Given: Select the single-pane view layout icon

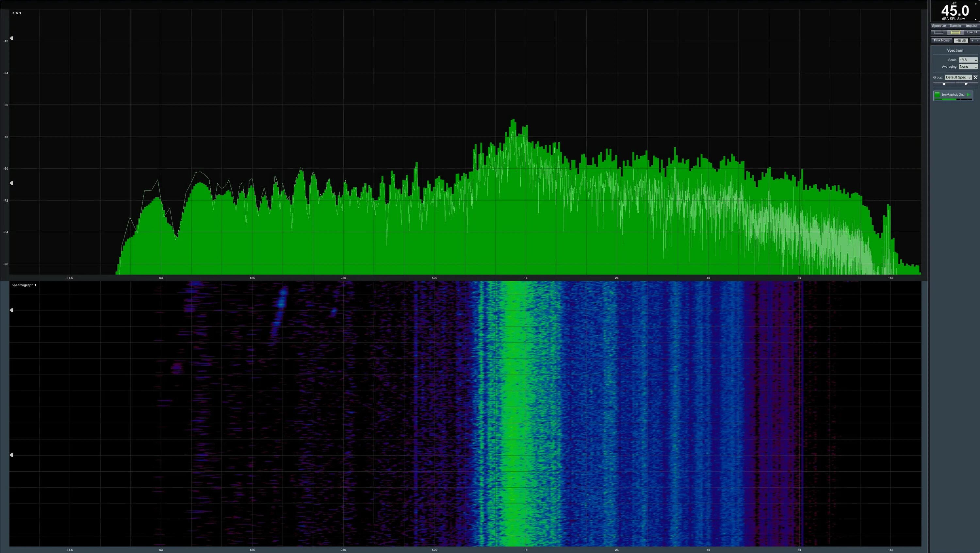Looking at the screenshot, I should coord(939,32).
